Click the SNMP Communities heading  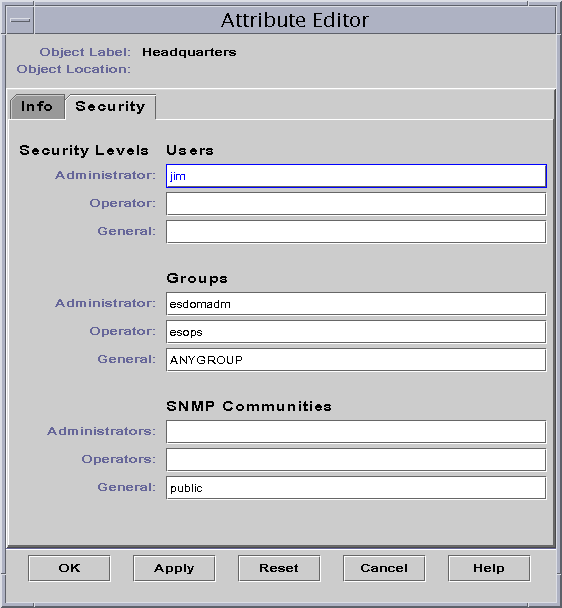(249, 406)
